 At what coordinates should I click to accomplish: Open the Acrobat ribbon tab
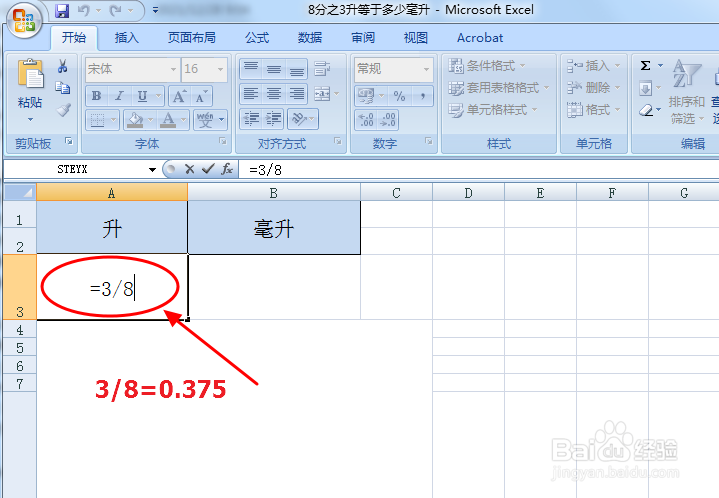click(480, 38)
